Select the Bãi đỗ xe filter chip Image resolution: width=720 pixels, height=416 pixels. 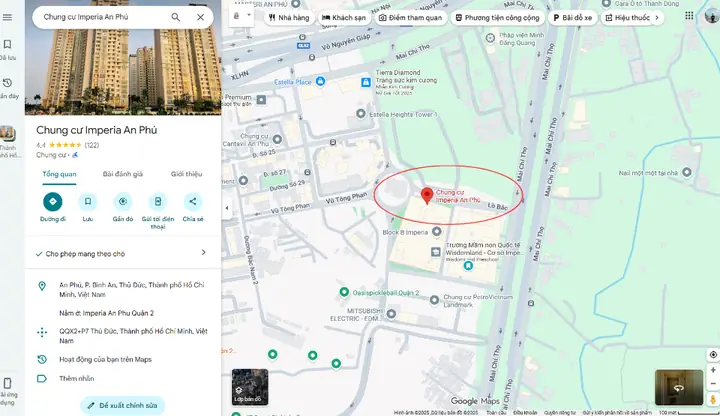572,17
